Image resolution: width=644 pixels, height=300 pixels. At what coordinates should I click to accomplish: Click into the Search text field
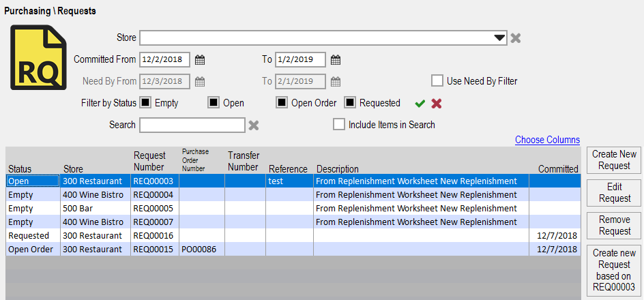click(192, 125)
